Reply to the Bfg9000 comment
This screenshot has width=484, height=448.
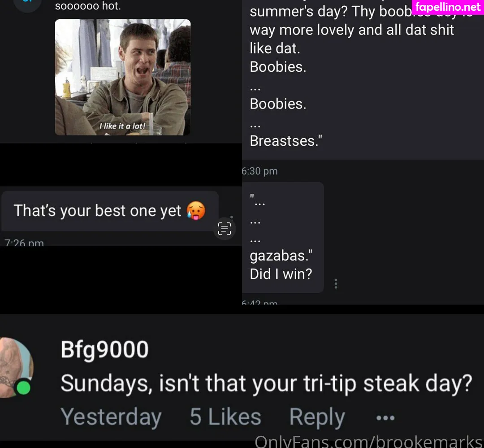coord(317,417)
